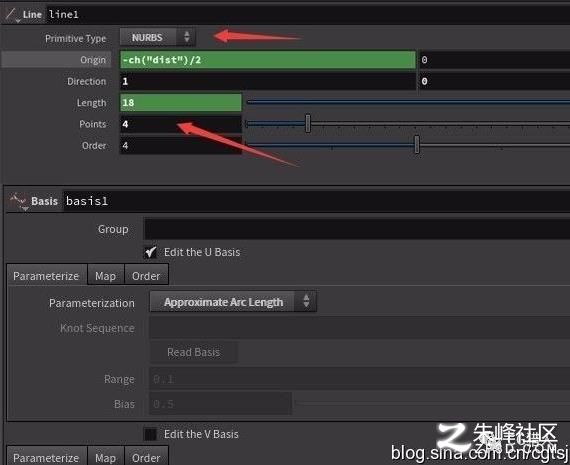Click the Length value field
The image size is (570, 465).
click(181, 103)
